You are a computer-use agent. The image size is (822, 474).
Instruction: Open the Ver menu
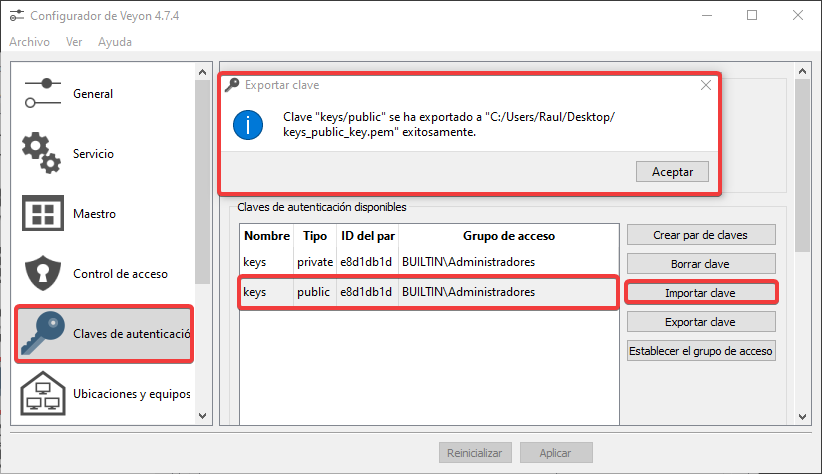click(x=74, y=42)
